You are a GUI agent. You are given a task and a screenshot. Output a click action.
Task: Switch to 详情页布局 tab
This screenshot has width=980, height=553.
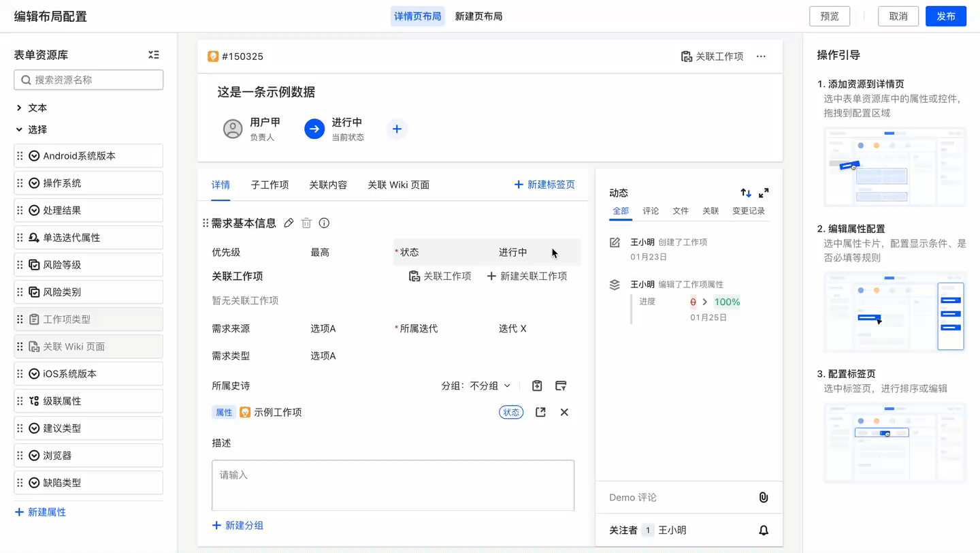click(418, 16)
